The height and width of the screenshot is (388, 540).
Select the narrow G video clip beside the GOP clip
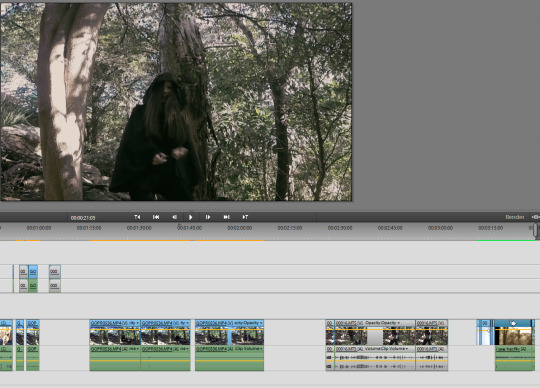(x=20, y=332)
